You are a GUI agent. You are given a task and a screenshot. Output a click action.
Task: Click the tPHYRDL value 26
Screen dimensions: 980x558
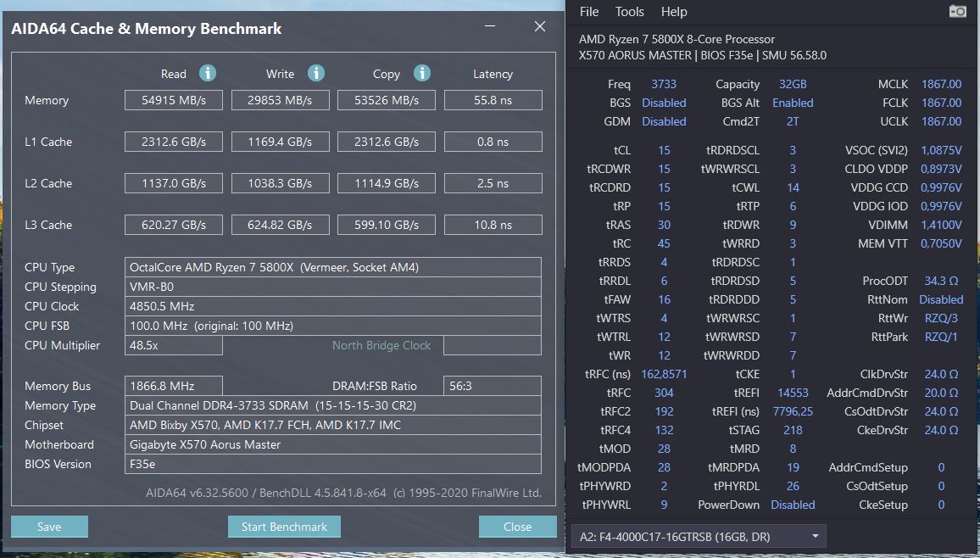coord(793,486)
